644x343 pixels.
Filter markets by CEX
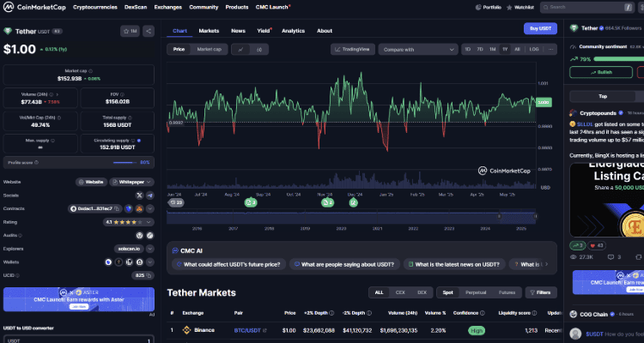point(400,292)
